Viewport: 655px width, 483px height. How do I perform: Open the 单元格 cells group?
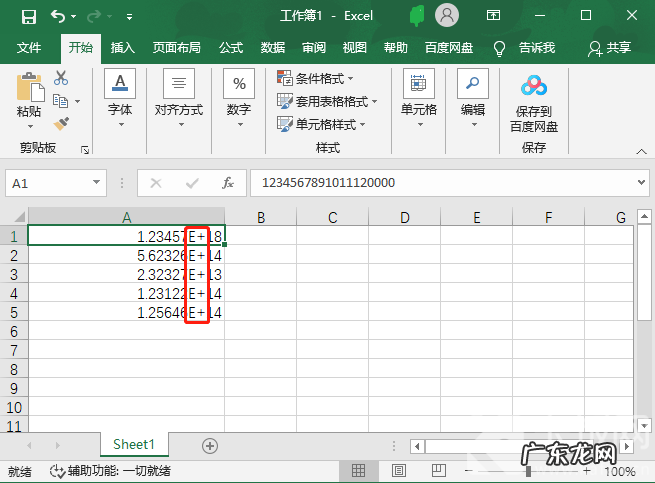coord(419,99)
